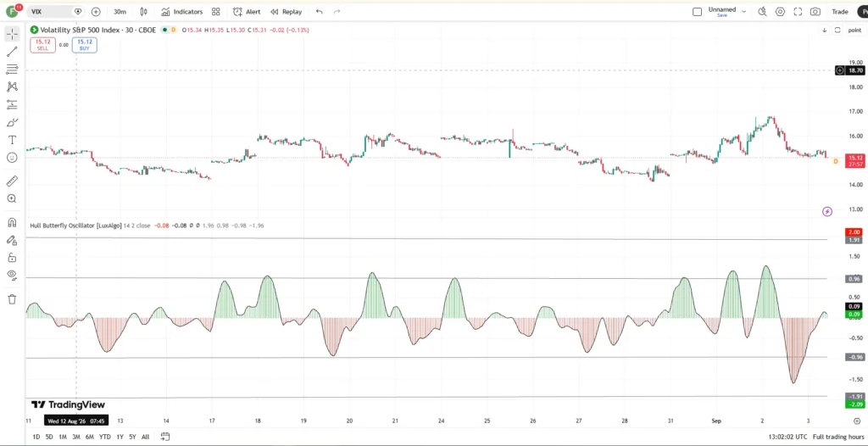Image resolution: width=868 pixels, height=446 pixels.
Task: Redo the last chart action
Action: [337, 12]
